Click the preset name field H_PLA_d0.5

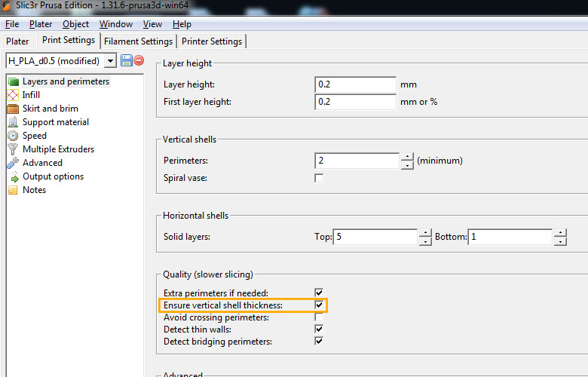click(55, 61)
